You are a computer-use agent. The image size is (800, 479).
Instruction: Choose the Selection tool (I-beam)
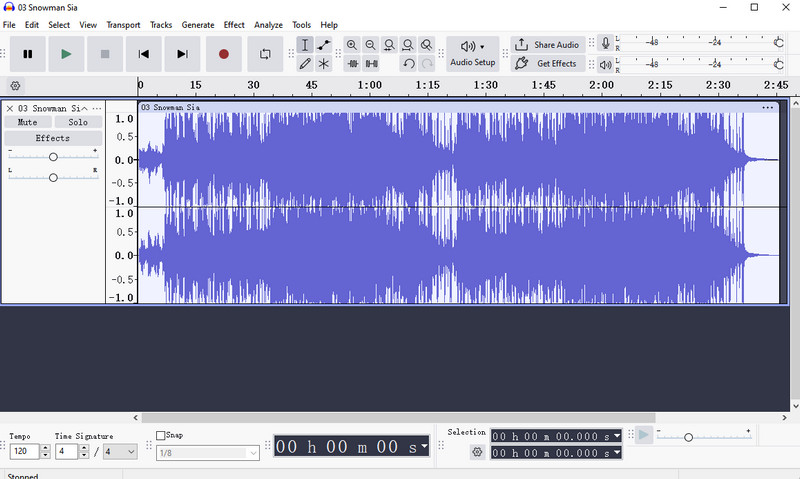pyautogui.click(x=305, y=45)
